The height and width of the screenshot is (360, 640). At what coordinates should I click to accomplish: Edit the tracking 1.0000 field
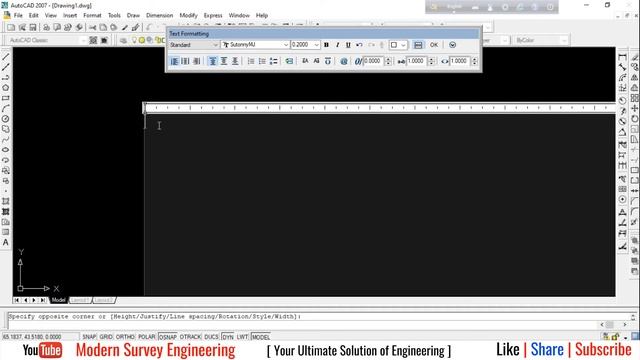point(416,61)
